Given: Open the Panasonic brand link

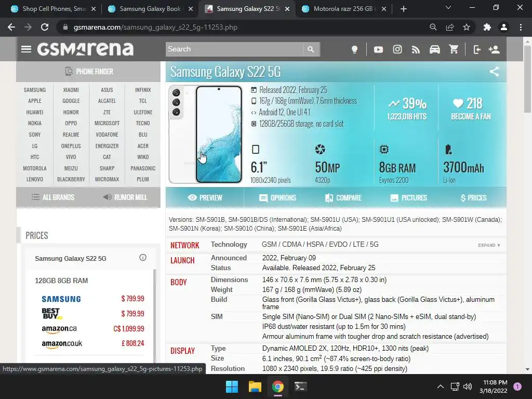Looking at the screenshot, I should click(143, 168).
